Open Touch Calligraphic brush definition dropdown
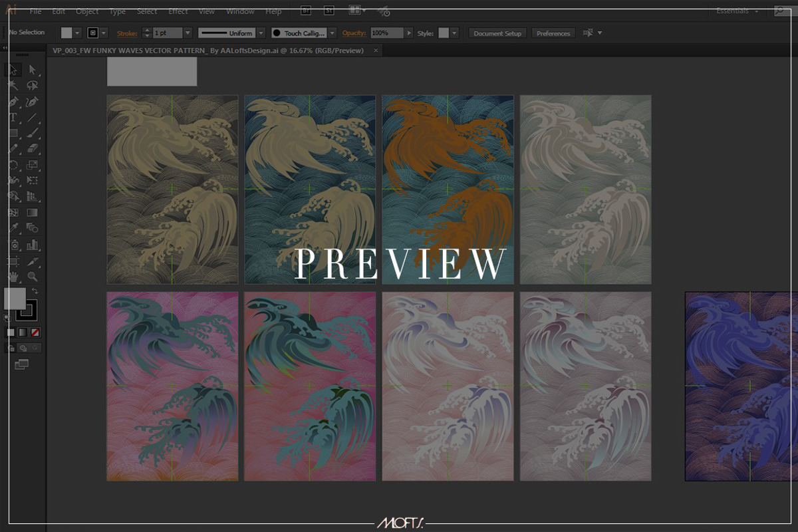The image size is (798, 532). [x=332, y=33]
